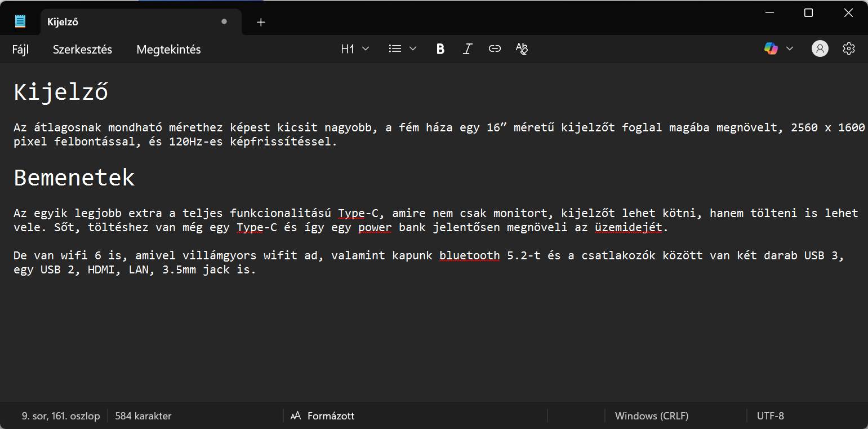Apply italic formatting
Image resolution: width=868 pixels, height=429 pixels.
click(467, 49)
